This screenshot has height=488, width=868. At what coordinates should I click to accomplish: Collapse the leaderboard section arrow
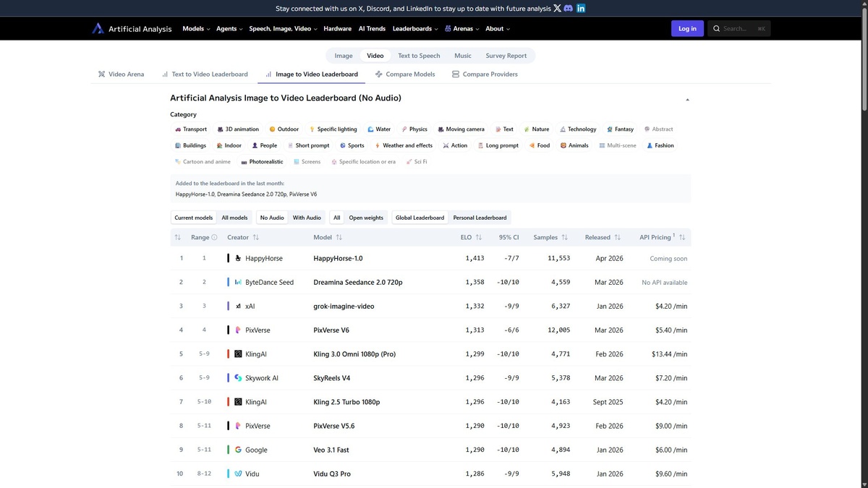tap(687, 99)
